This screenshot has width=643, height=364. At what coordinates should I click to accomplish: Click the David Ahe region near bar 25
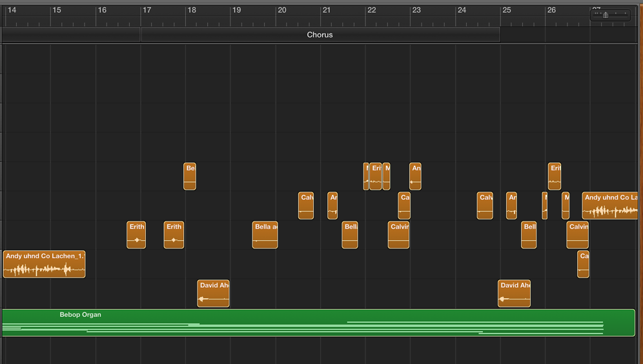[515, 294]
